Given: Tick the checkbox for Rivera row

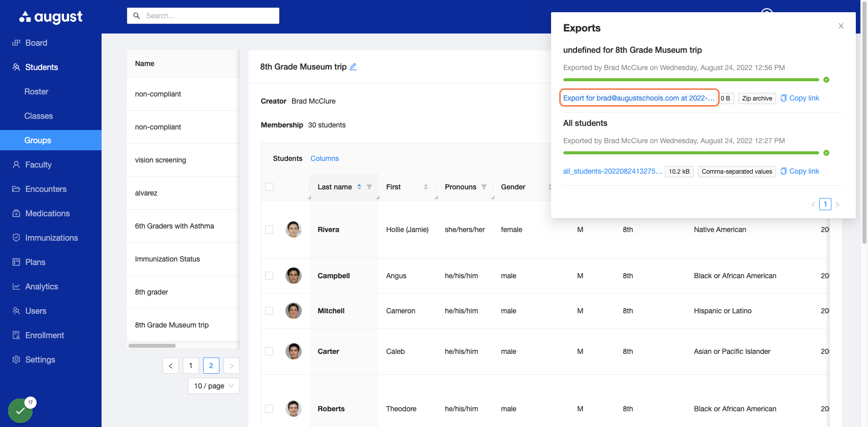Looking at the screenshot, I should 269,229.
